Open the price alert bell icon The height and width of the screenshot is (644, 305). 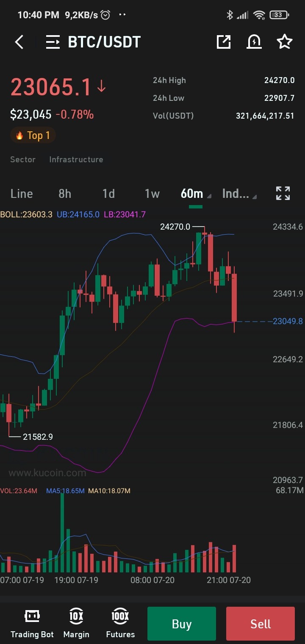254,42
